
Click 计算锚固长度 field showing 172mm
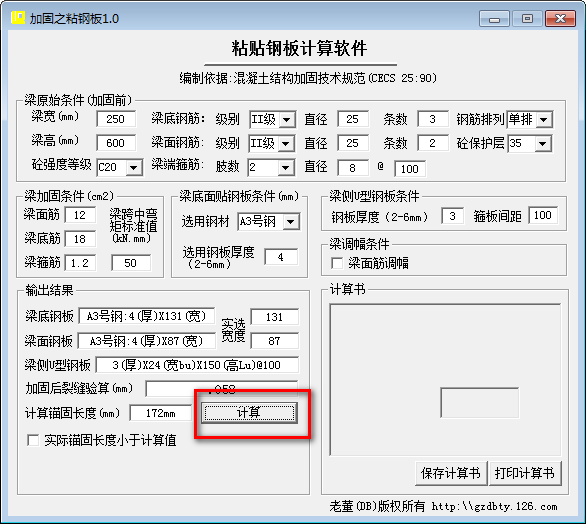161,413
